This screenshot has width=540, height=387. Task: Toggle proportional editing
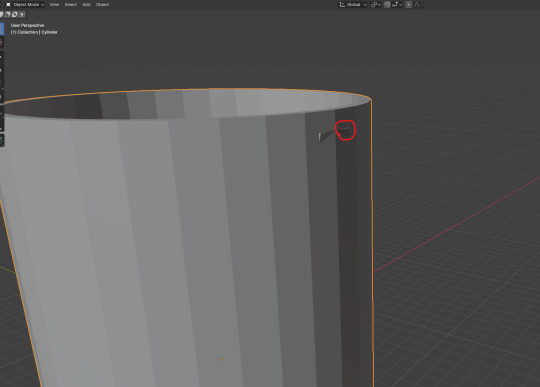pyautogui.click(x=409, y=4)
